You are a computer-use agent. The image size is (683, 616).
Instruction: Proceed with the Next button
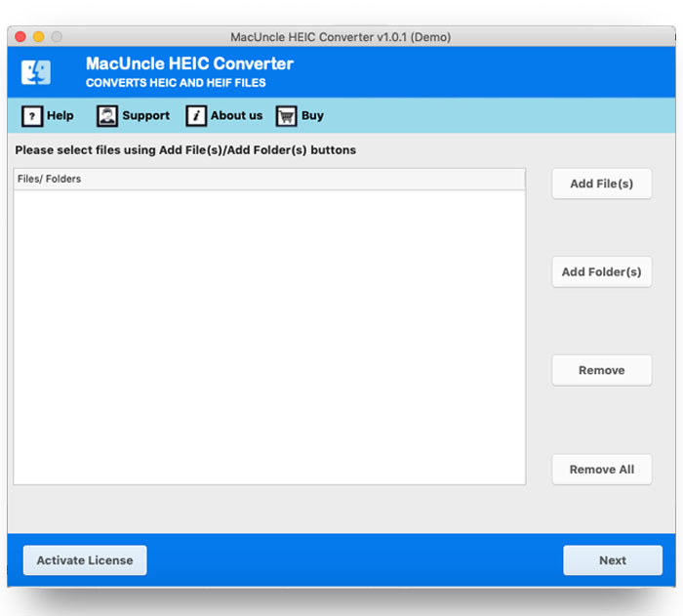[613, 560]
